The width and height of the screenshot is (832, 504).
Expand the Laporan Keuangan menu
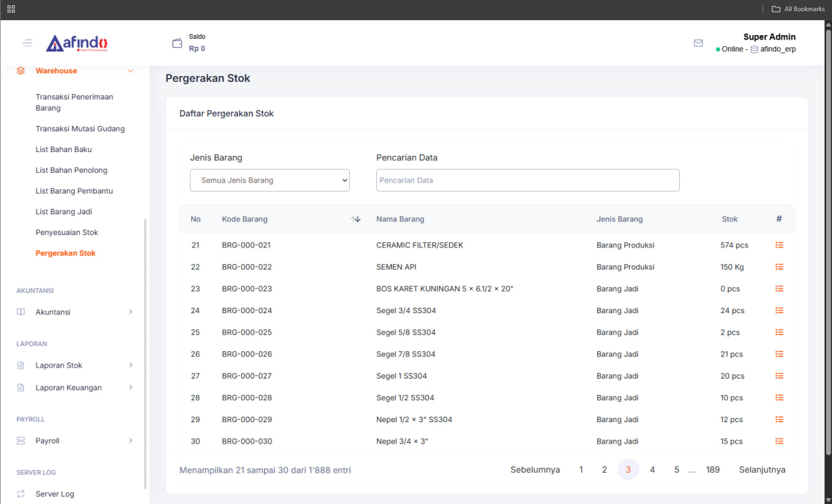tap(75, 388)
